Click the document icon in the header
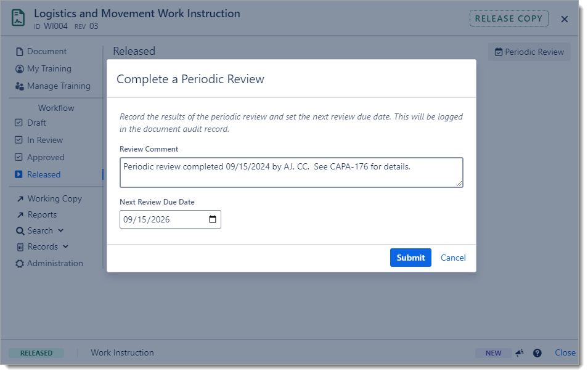The height and width of the screenshot is (374, 588). [x=18, y=18]
